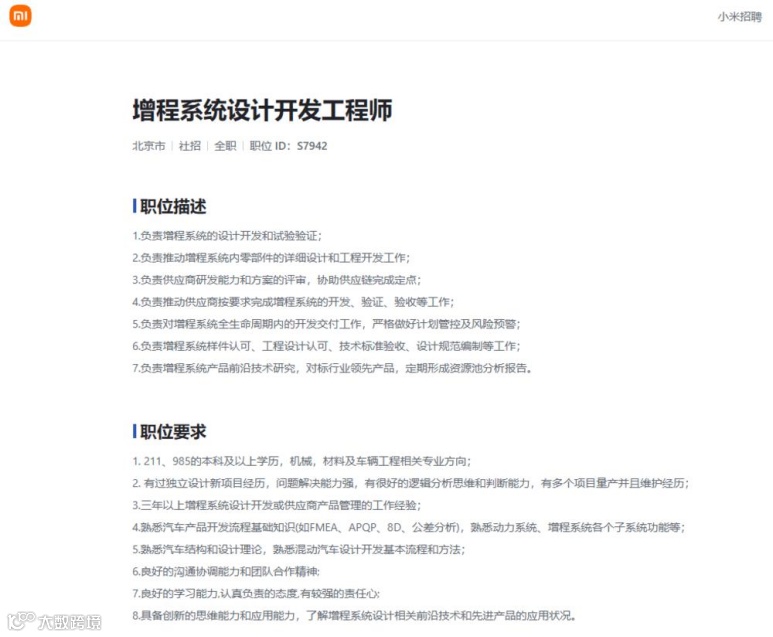This screenshot has width=773, height=637.
Task: Click requirement line 7 about 学习能力
Action: (256, 594)
